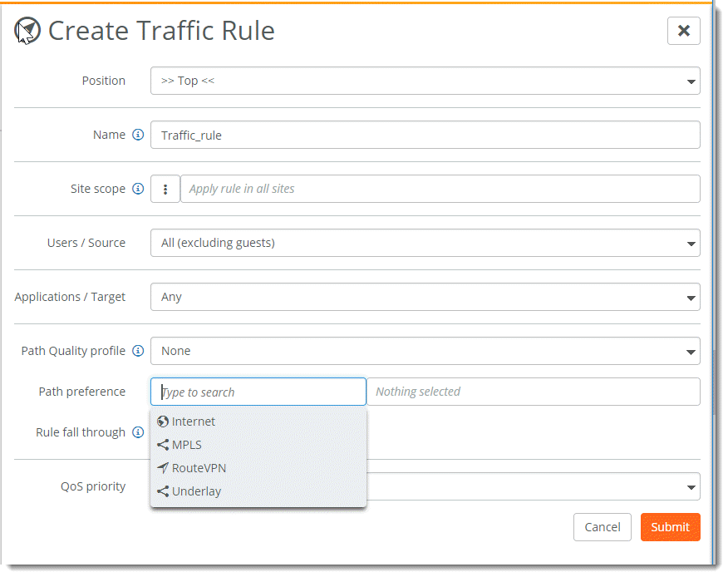Click the Traffic_rule name input field
Screen dimensions: 728x577
point(425,134)
